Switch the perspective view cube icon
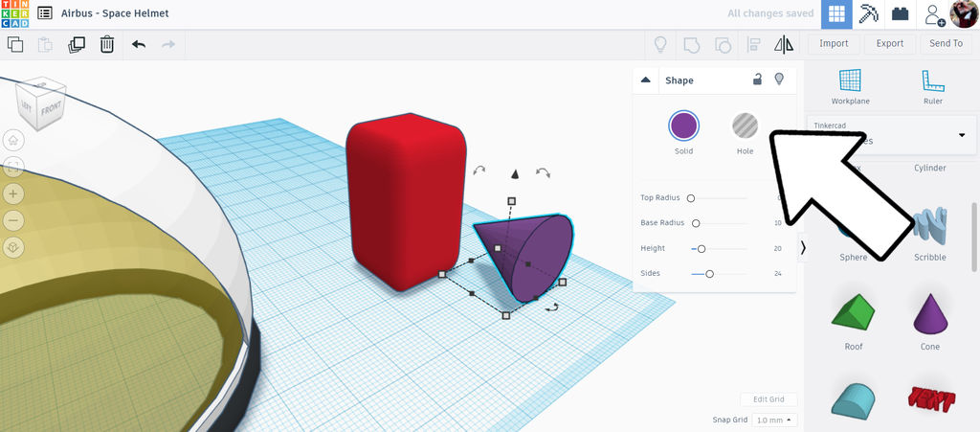The width and height of the screenshot is (980, 432). (13, 247)
